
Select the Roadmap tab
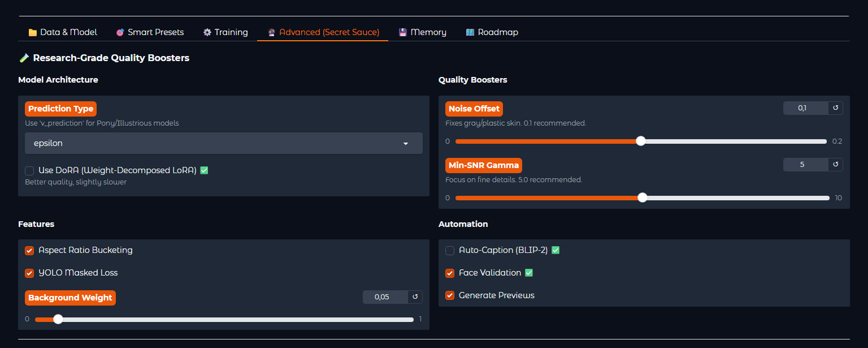(x=492, y=32)
